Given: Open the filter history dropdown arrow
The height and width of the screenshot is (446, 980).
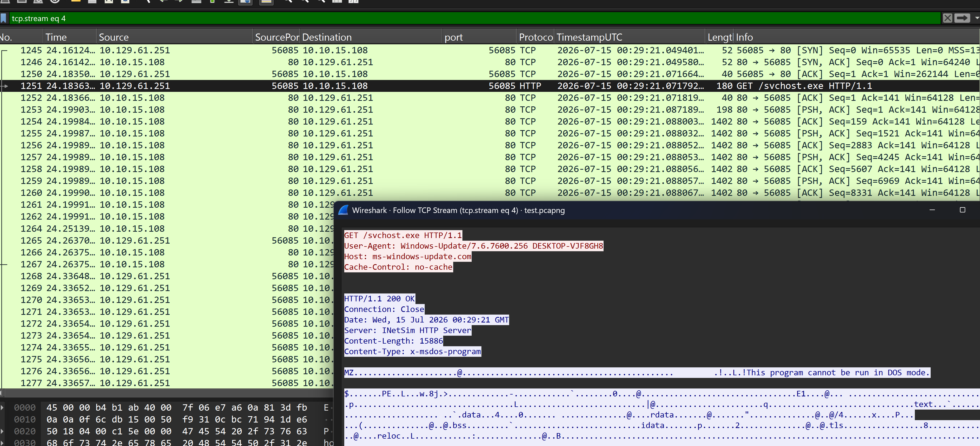Looking at the screenshot, I should coord(976,18).
